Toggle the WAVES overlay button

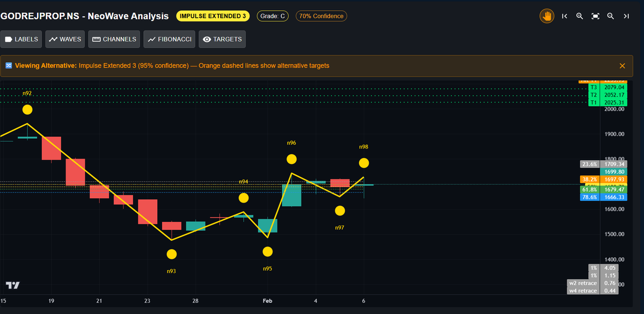(65, 39)
